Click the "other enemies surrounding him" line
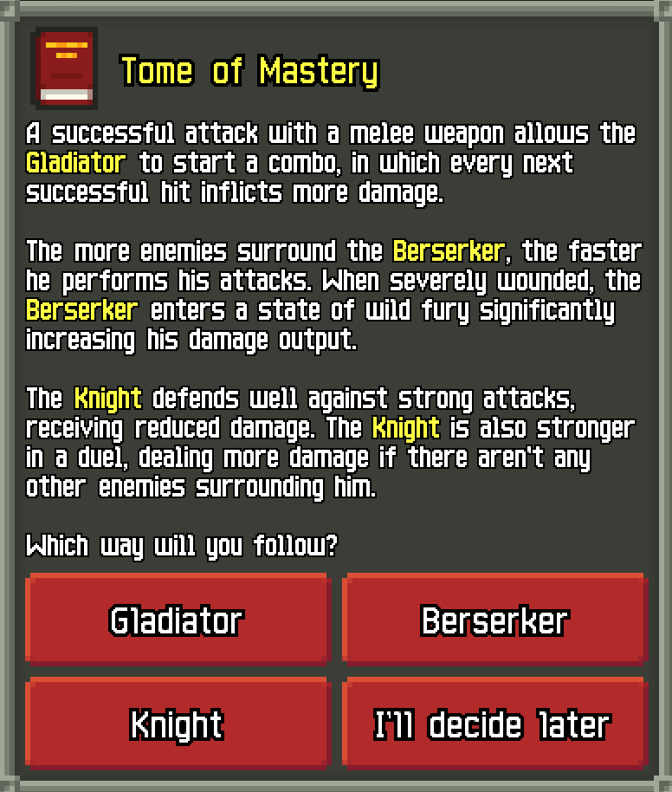This screenshot has height=792, width=672. (201, 488)
